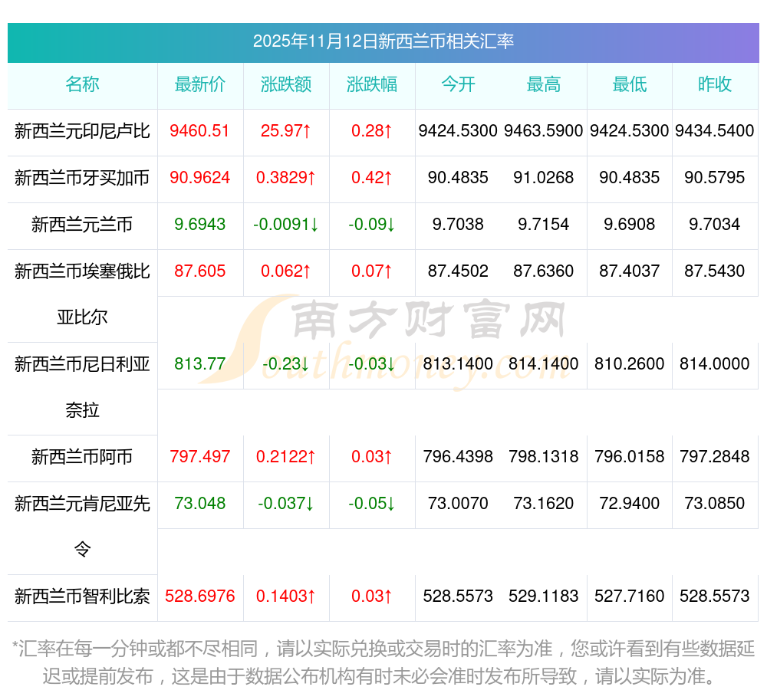The image size is (767, 700).
Task: Click the 新西兰币牙买加币 row name
Action: pos(82,178)
